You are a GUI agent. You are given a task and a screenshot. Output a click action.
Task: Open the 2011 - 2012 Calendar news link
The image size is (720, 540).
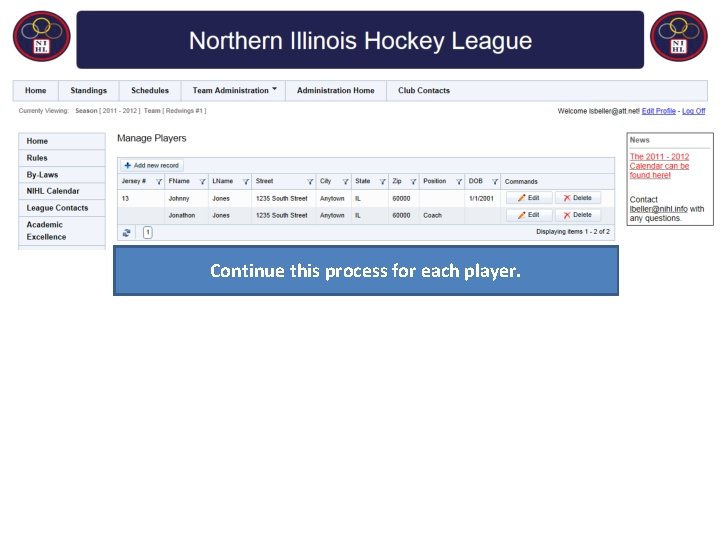[x=659, y=166]
